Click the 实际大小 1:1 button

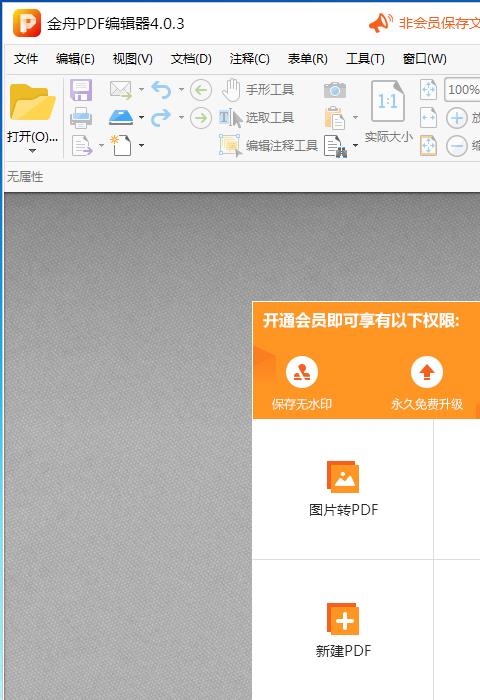(x=388, y=112)
